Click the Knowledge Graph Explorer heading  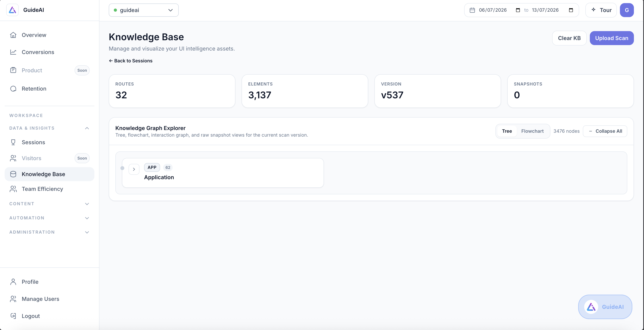(150, 128)
